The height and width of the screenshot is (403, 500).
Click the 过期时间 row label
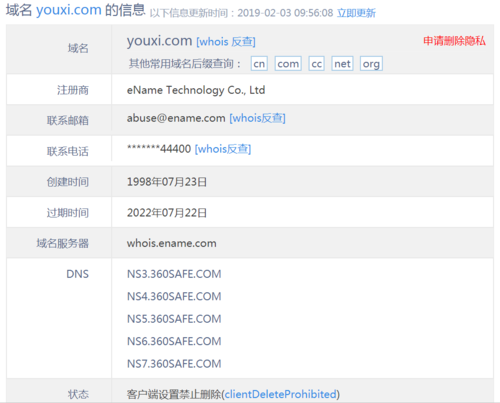(x=68, y=213)
